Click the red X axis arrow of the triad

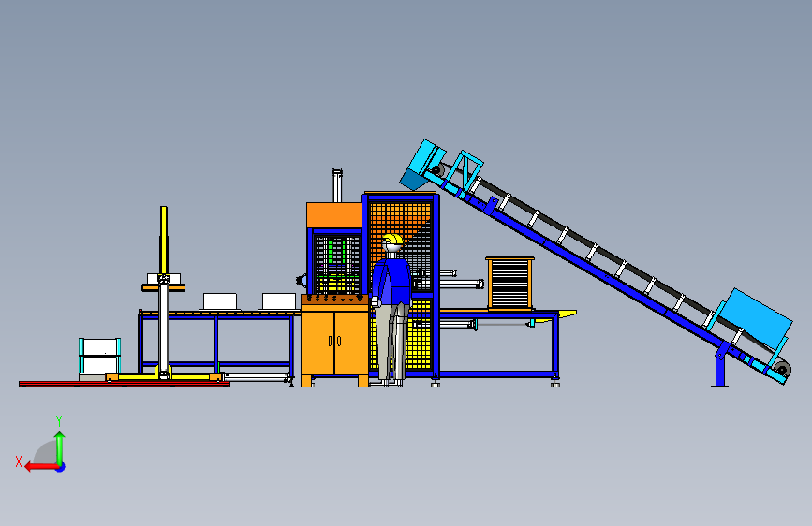pos(41,467)
